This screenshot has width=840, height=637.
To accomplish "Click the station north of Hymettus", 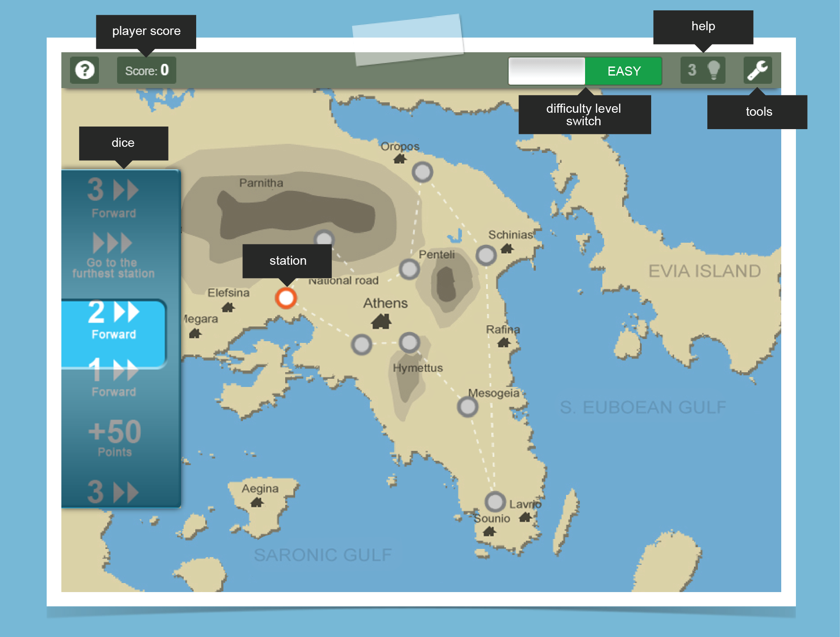I will point(409,343).
